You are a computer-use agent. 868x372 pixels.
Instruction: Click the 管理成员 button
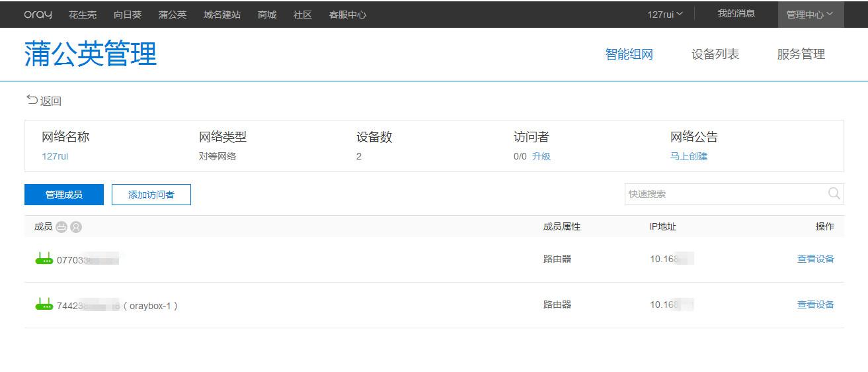[64, 195]
